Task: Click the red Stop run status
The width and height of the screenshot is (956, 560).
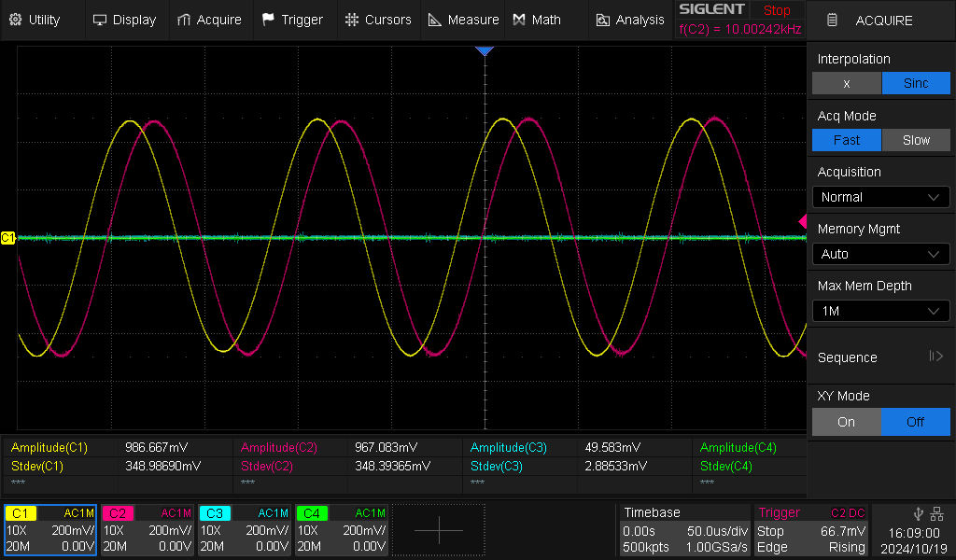Action: pyautogui.click(x=777, y=10)
